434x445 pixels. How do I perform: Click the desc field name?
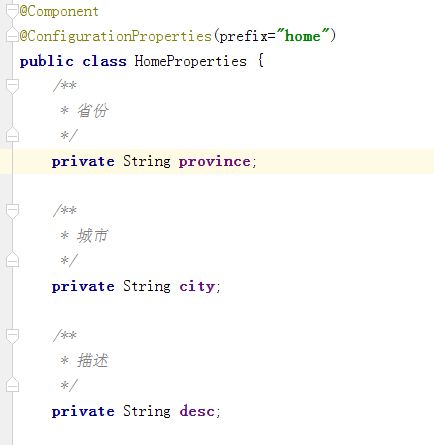coord(197,411)
